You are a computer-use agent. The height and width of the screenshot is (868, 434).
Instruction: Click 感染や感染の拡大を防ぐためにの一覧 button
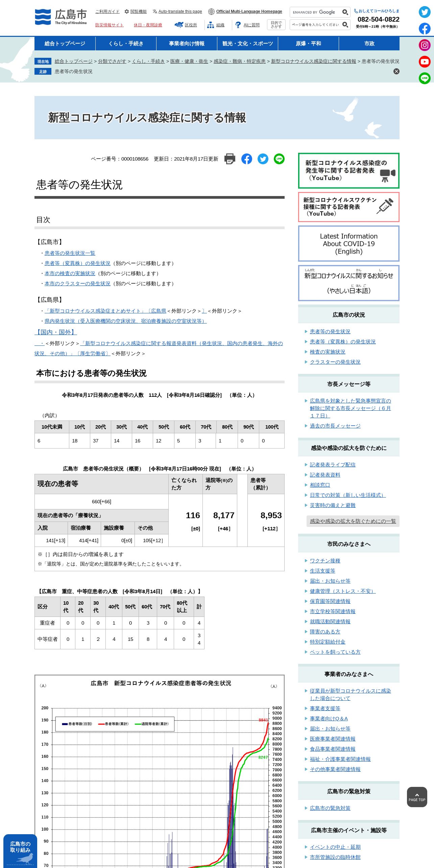tap(353, 521)
